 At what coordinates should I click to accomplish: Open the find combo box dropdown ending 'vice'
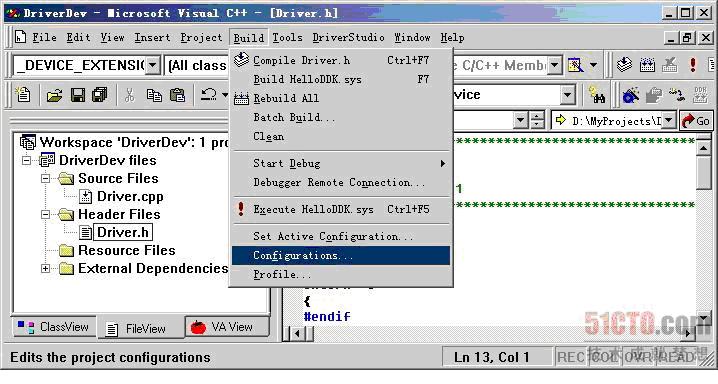567,95
